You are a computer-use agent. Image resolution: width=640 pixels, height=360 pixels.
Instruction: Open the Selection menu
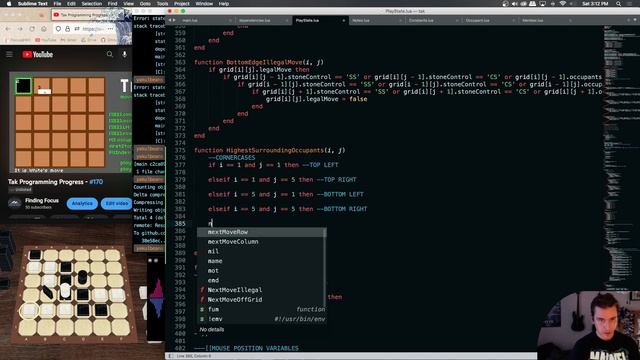pyautogui.click(x=91, y=4)
